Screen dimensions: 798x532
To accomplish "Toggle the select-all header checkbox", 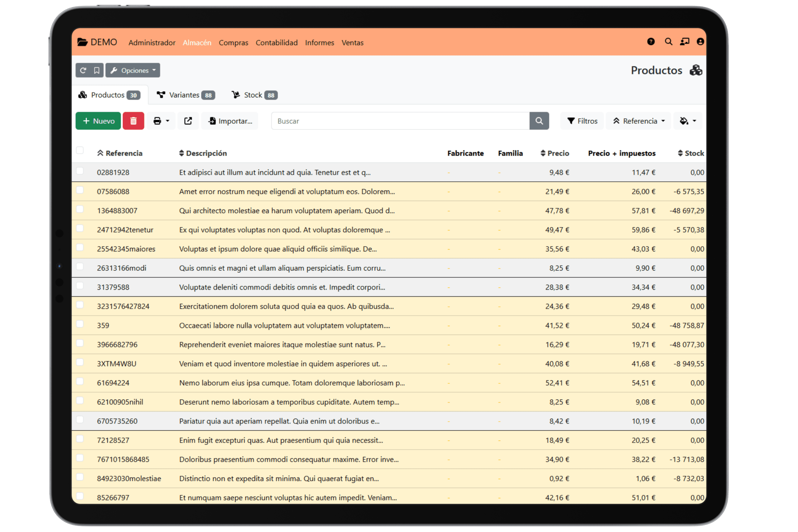I will pyautogui.click(x=80, y=150).
